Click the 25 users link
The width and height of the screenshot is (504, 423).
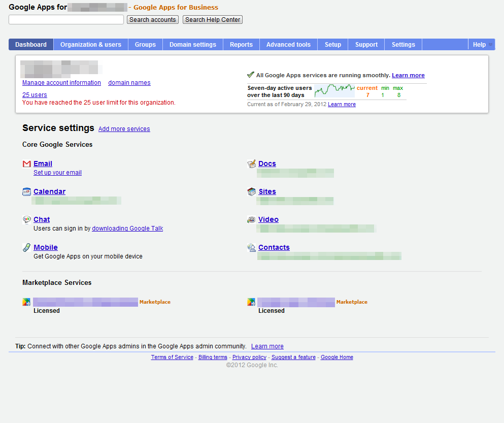click(35, 95)
